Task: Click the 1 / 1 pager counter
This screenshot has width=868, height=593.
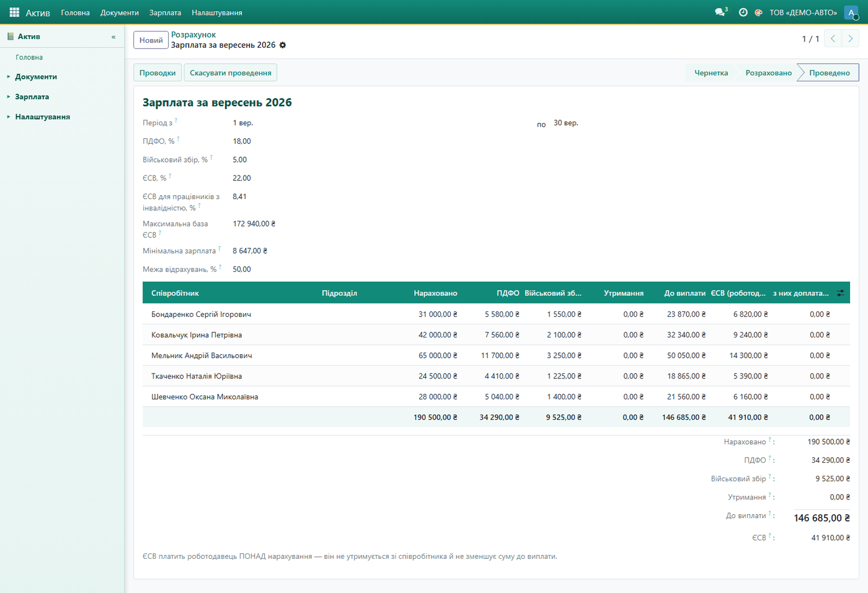Action: point(810,39)
